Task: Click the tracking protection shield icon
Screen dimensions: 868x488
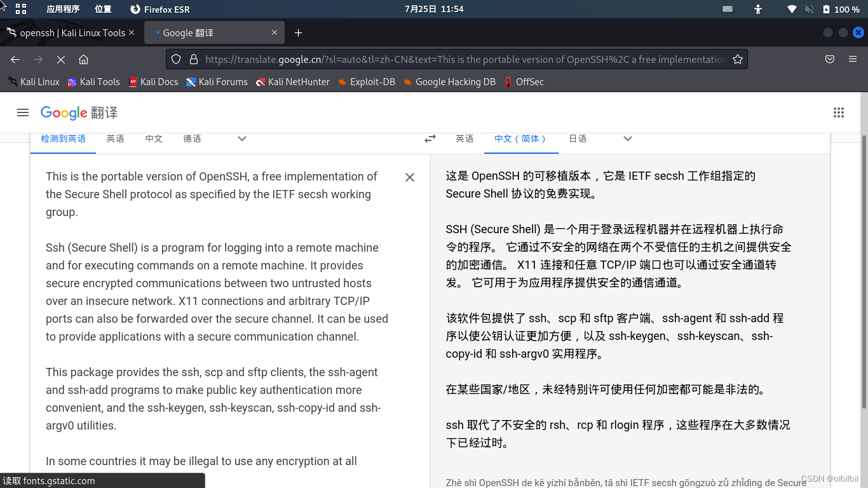Action: point(177,59)
